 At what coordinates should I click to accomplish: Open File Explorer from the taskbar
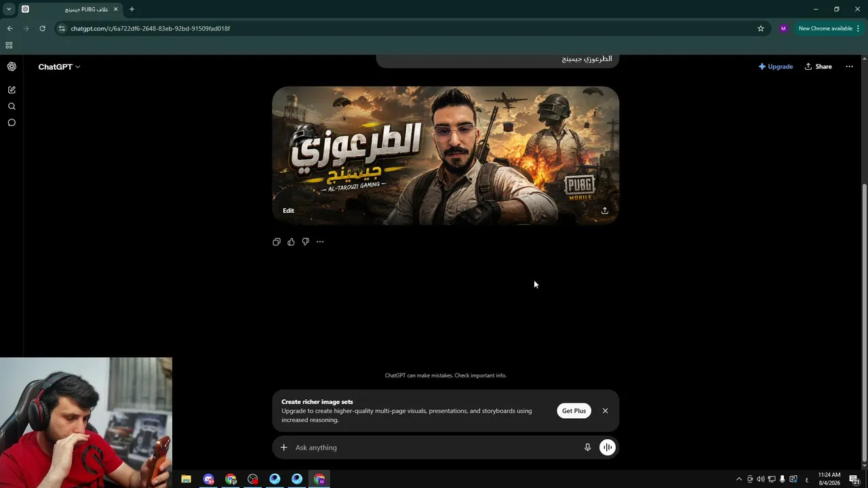pyautogui.click(x=186, y=479)
